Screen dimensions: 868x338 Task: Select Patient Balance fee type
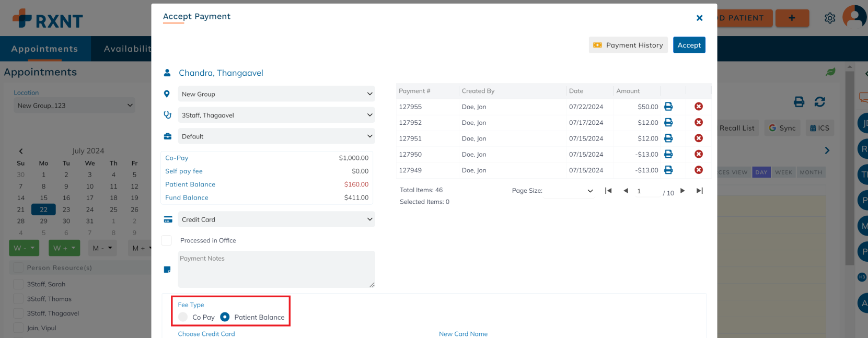[225, 317]
